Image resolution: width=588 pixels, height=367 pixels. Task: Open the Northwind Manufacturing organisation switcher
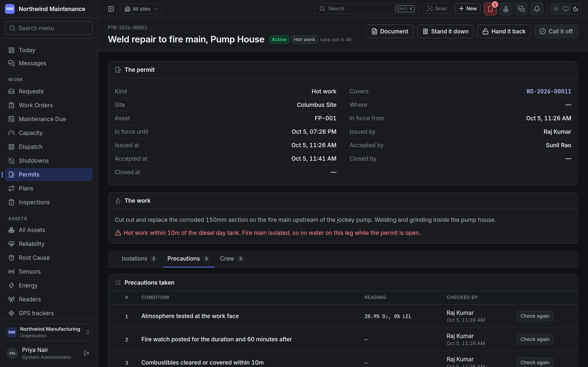pos(49,332)
